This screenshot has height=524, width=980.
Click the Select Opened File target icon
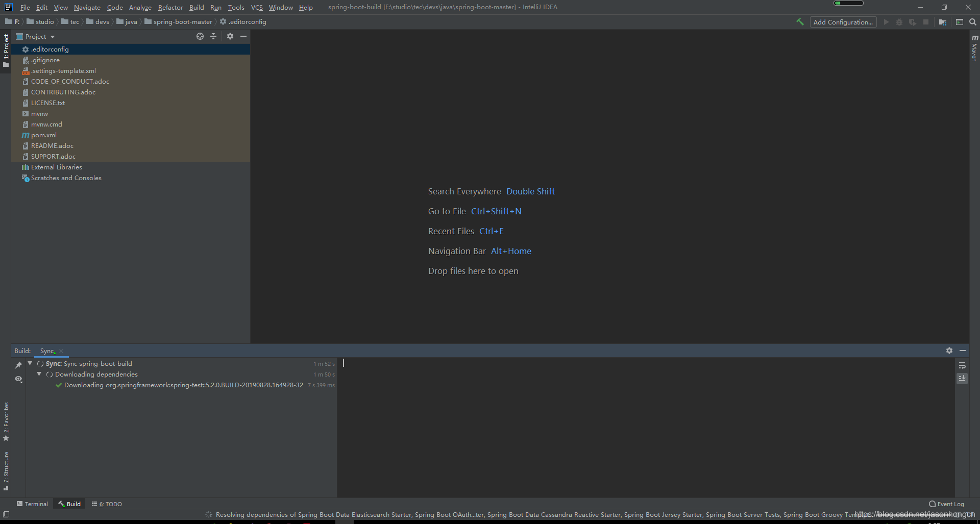[200, 36]
